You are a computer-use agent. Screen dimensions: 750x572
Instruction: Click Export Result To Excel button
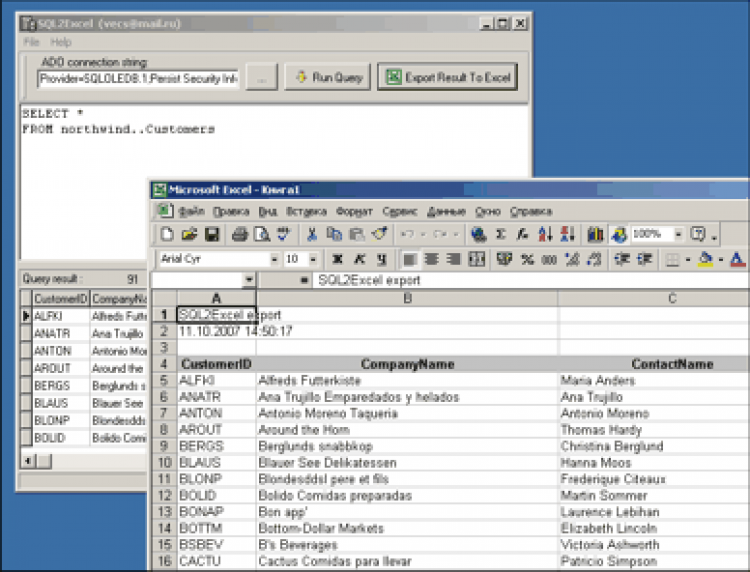448,77
